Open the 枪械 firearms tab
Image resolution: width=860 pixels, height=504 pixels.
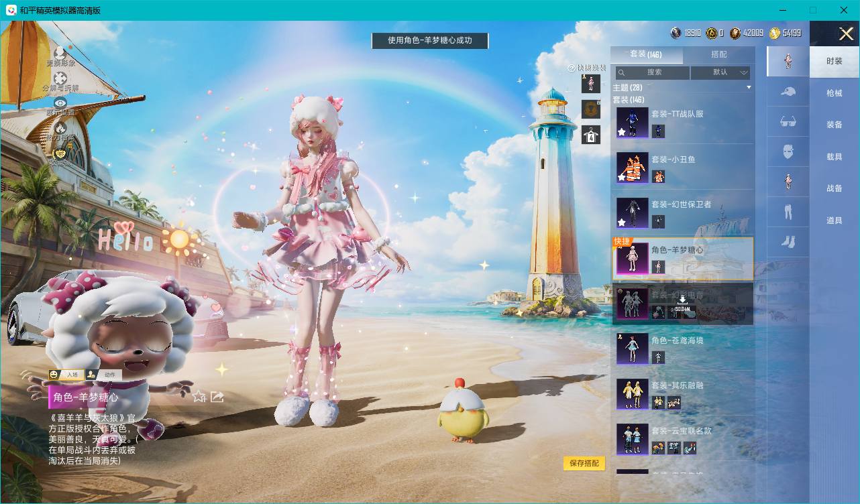(x=835, y=93)
